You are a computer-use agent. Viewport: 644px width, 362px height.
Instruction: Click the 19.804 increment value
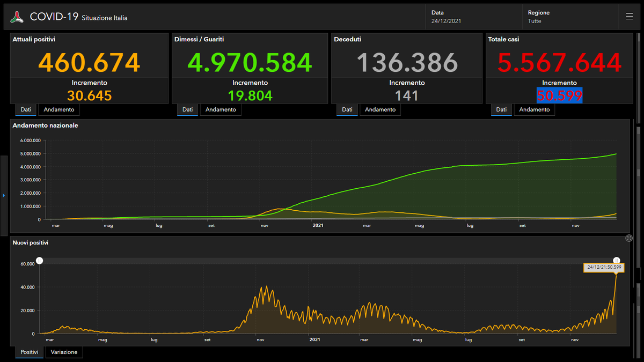(x=250, y=95)
